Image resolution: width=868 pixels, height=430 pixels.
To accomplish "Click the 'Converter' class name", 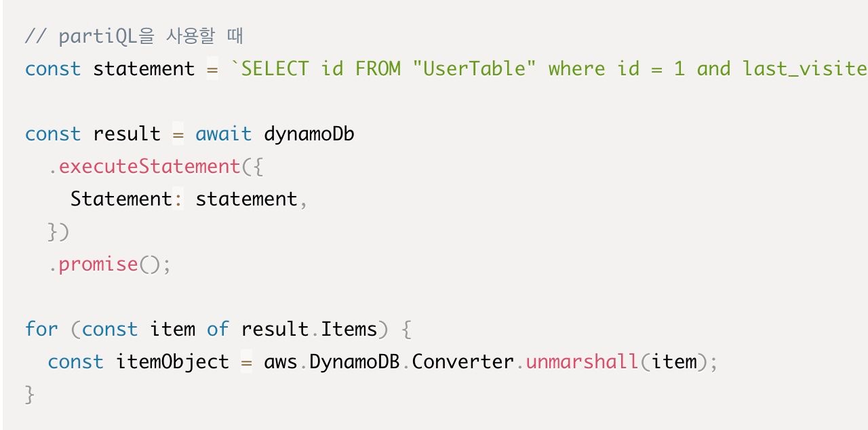I will (462, 362).
